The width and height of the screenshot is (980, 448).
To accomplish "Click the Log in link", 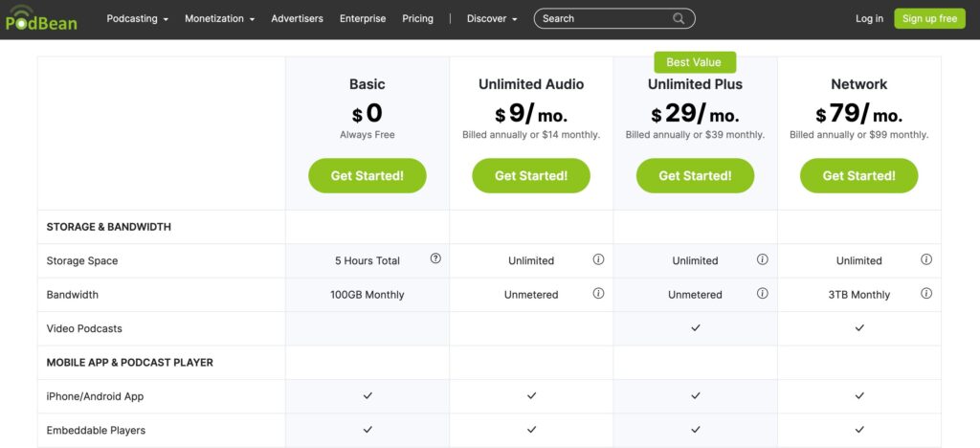I will 869,19.
